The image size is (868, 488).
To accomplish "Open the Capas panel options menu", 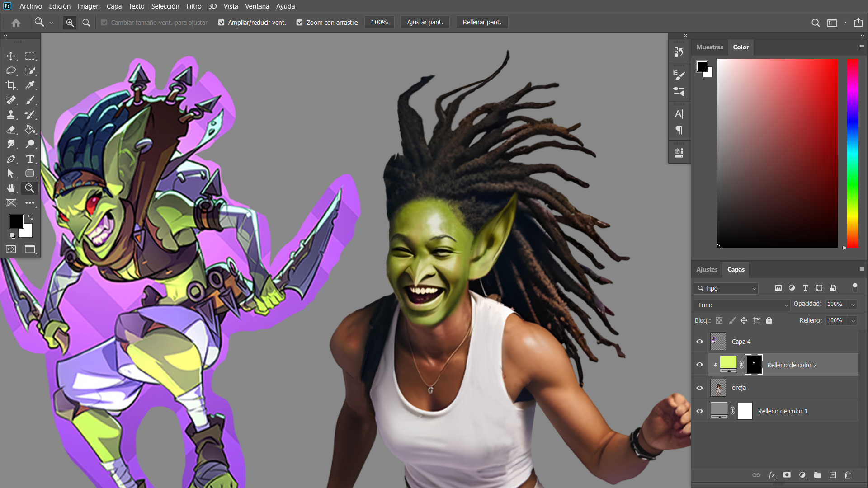I will 862,269.
